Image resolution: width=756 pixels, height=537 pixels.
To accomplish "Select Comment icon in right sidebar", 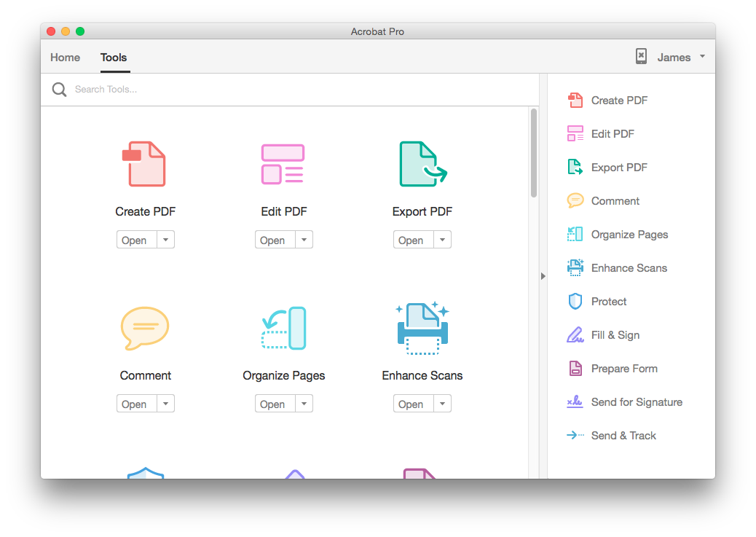I will click(x=575, y=200).
